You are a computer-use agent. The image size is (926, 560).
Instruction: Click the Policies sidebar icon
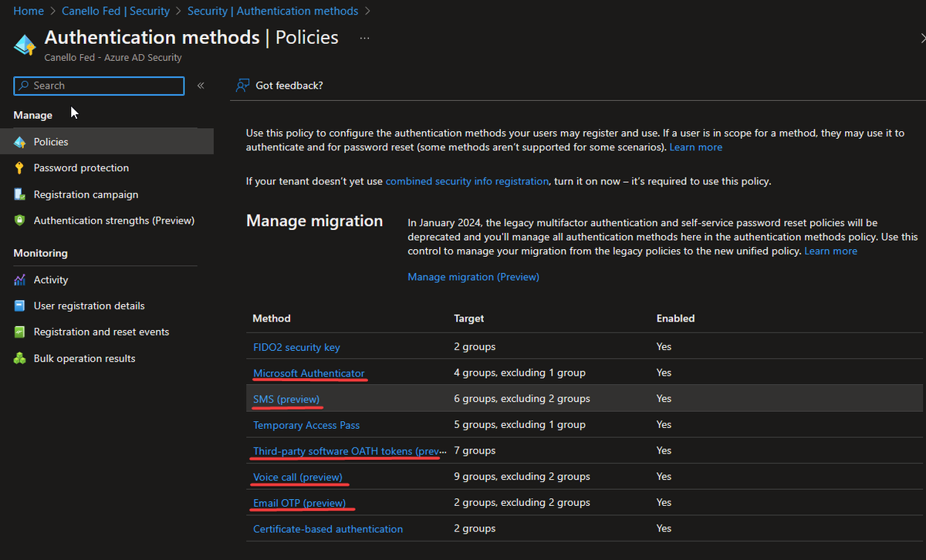pos(19,142)
